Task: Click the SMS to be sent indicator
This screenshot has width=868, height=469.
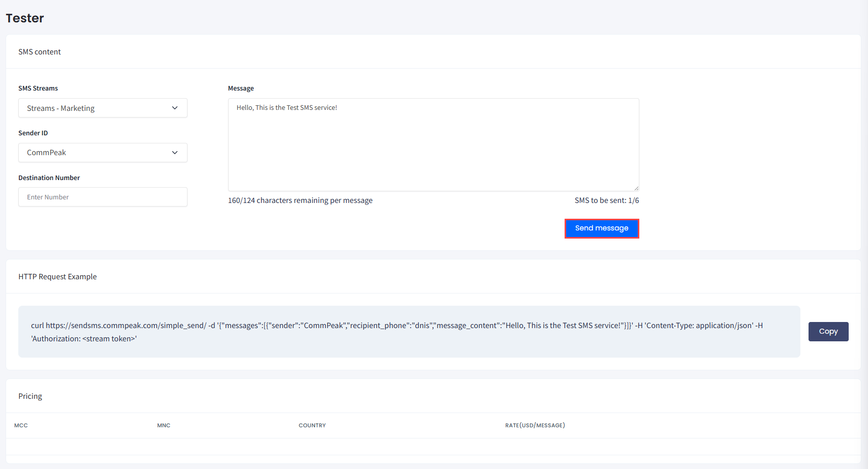Action: point(607,200)
